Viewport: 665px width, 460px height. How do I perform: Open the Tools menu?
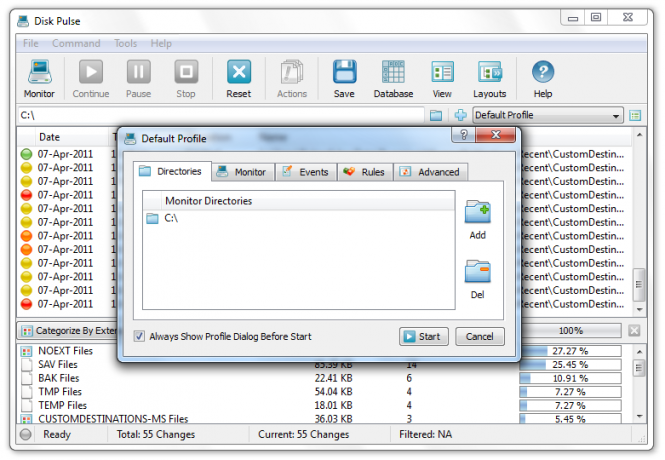[126, 43]
